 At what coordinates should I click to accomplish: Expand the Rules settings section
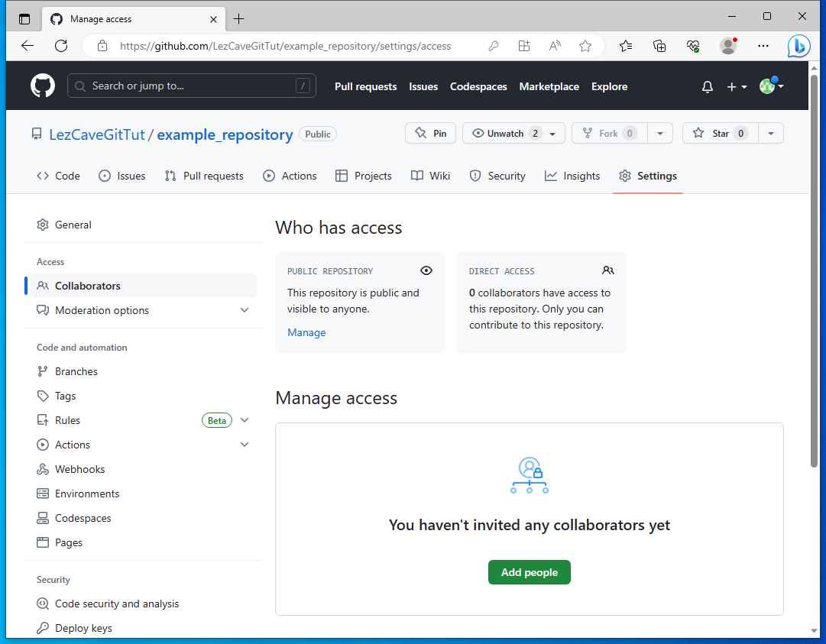(245, 420)
